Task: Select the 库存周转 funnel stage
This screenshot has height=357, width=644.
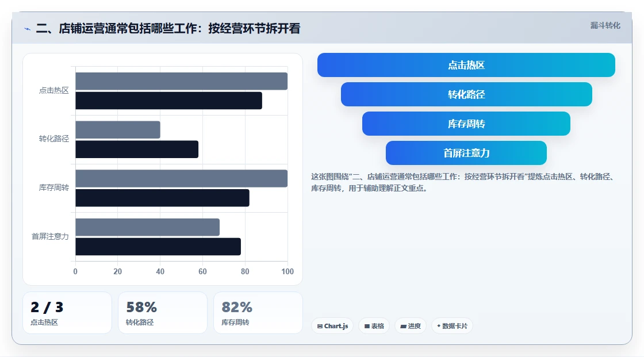Action: coord(466,124)
